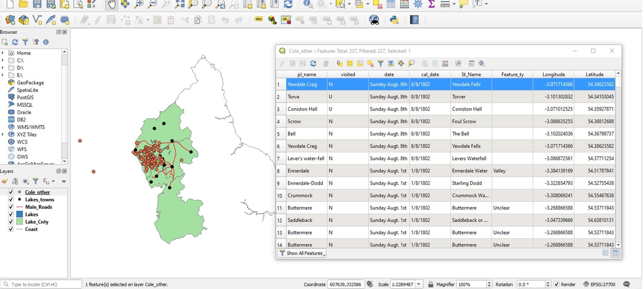Uncheck the Cole_other layer visibility checkbox
Screen dimensions: 644x289
11,192
